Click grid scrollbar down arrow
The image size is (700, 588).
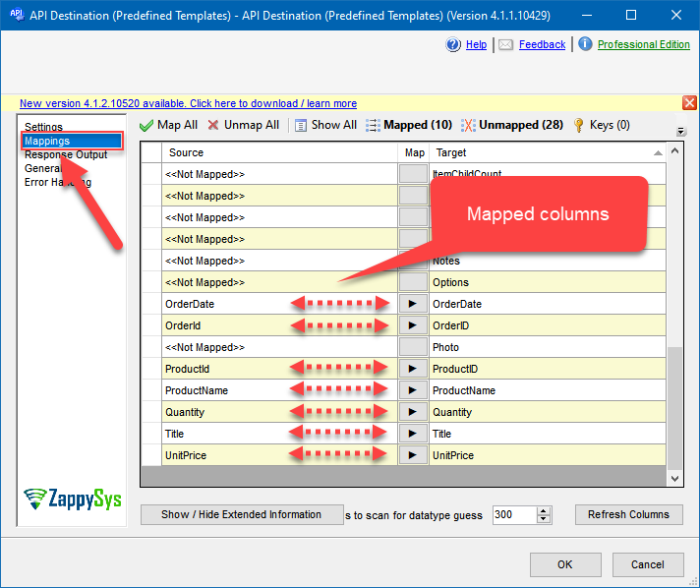click(674, 479)
